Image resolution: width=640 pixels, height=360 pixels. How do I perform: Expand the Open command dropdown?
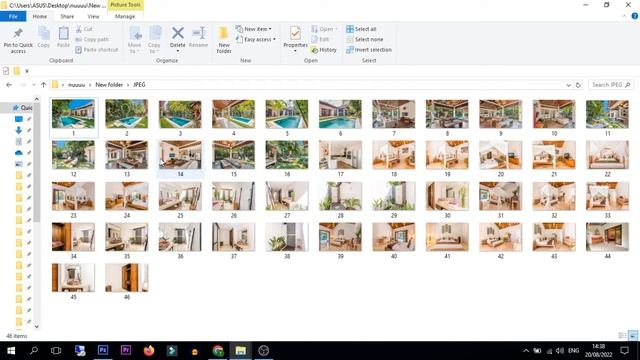pos(336,29)
